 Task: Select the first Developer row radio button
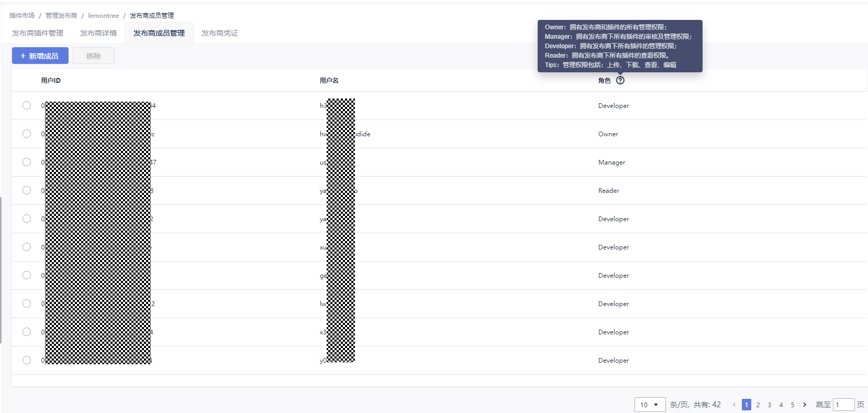click(x=27, y=105)
